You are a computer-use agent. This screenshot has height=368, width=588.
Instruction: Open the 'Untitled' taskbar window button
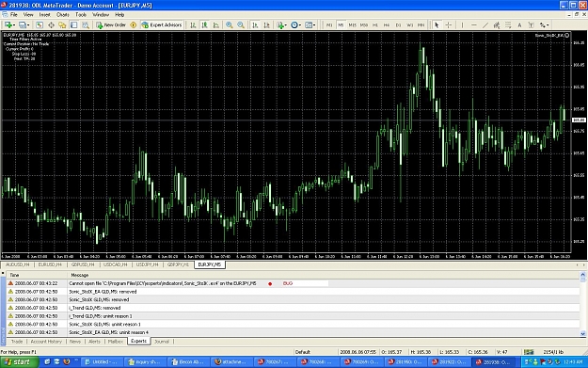pos(102,362)
